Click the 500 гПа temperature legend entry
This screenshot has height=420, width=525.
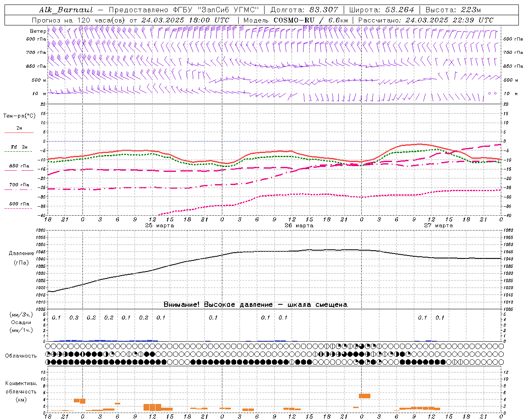(19, 204)
